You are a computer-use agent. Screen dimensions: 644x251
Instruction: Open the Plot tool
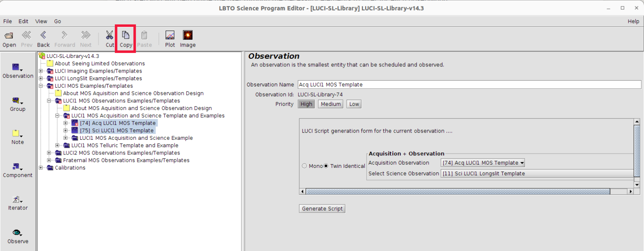tap(170, 36)
